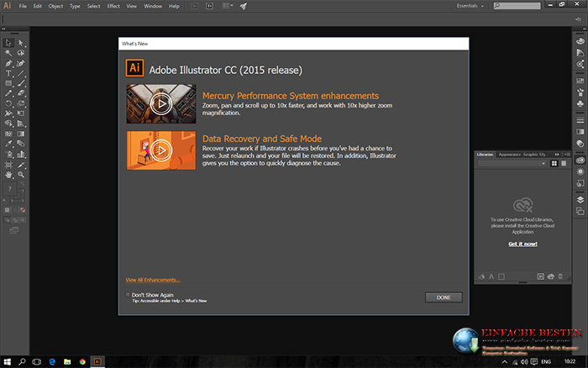Image resolution: width=588 pixels, height=368 pixels.
Task: Click the GPU Performance rocket icon
Action: (x=244, y=6)
